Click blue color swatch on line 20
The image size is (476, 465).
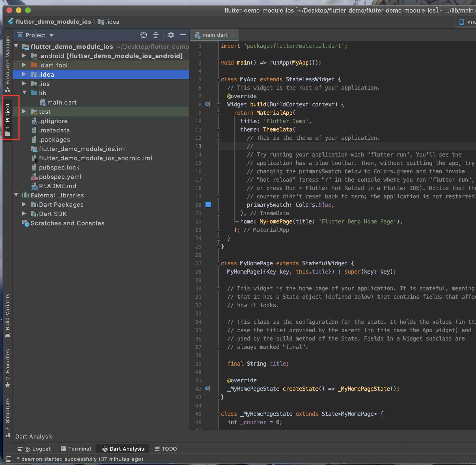(x=208, y=204)
